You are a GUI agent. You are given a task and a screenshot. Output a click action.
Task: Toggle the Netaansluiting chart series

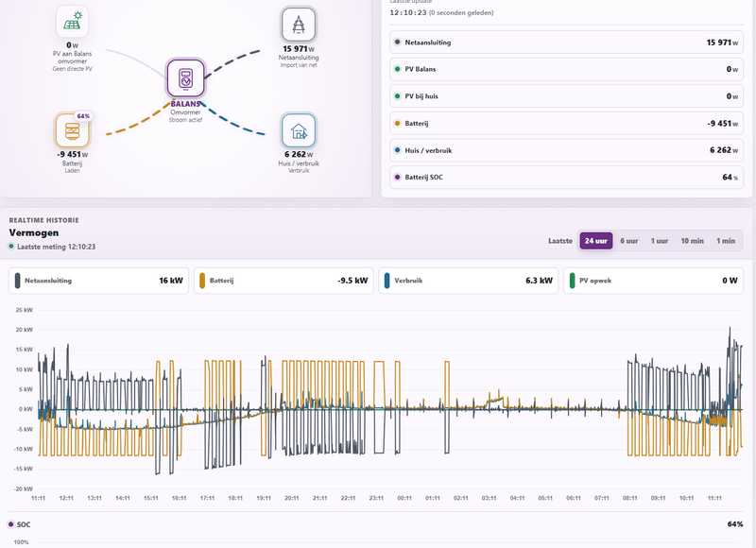click(99, 281)
